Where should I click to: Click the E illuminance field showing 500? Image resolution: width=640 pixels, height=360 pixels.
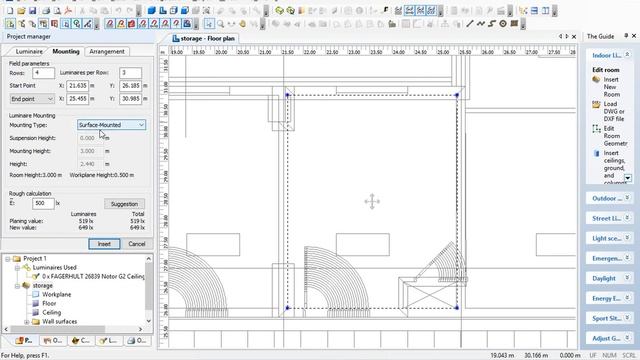(43, 203)
